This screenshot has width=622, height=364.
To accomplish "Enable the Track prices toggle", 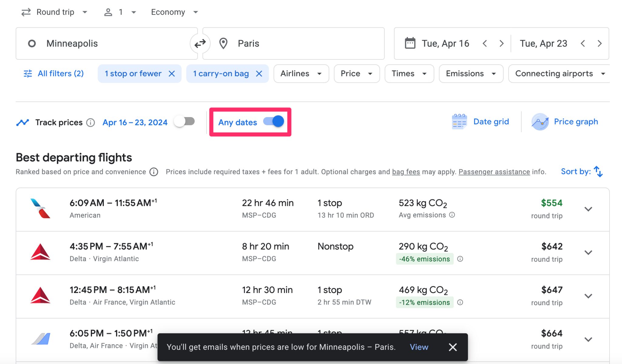I will pyautogui.click(x=184, y=121).
